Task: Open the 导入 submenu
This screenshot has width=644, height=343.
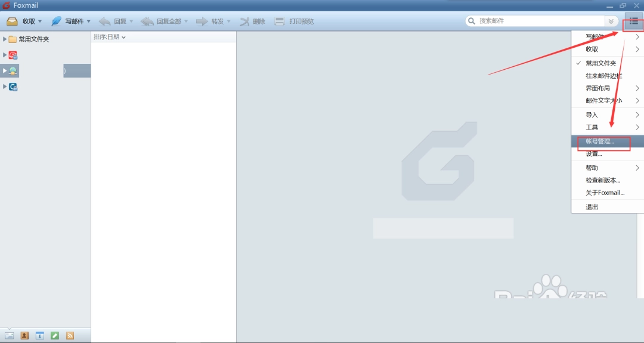Action: click(x=608, y=115)
